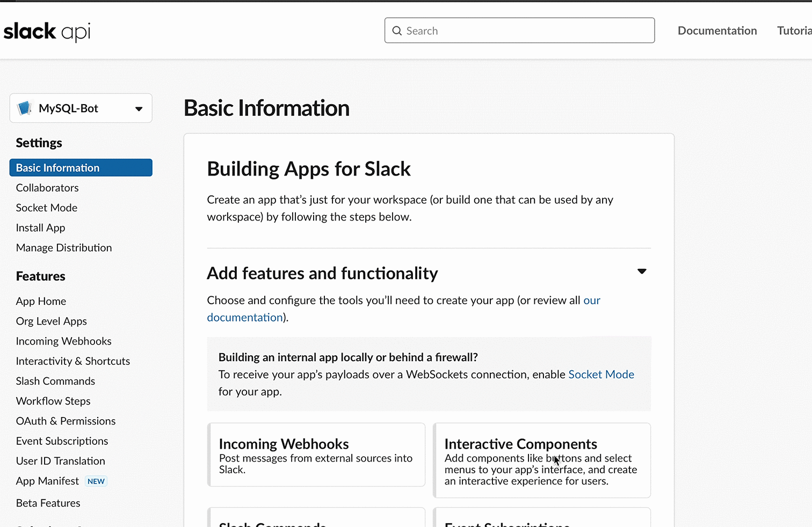This screenshot has height=527, width=812.
Task: Click the 'Features' sidebar heading
Action: (x=41, y=276)
